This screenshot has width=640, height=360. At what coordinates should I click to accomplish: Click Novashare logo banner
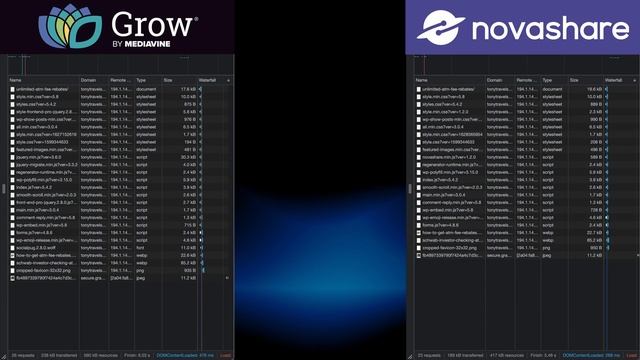pos(522,27)
